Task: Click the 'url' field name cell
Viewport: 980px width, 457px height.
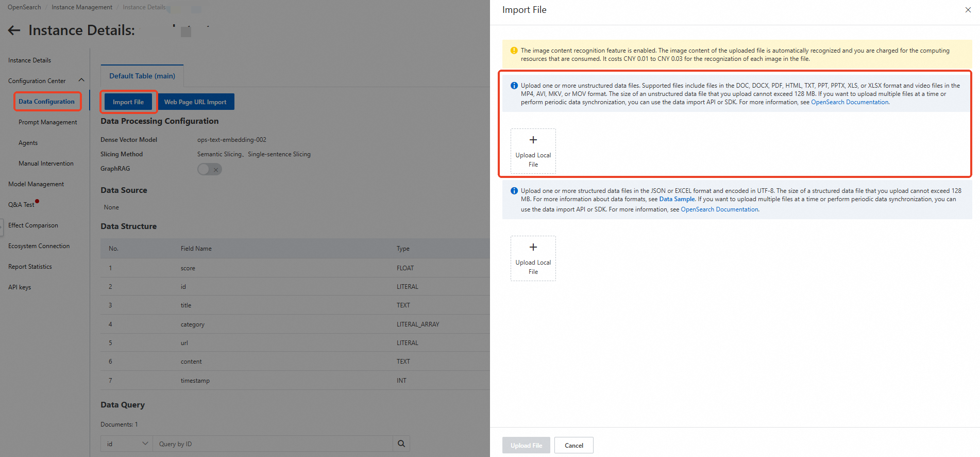Action: click(184, 343)
